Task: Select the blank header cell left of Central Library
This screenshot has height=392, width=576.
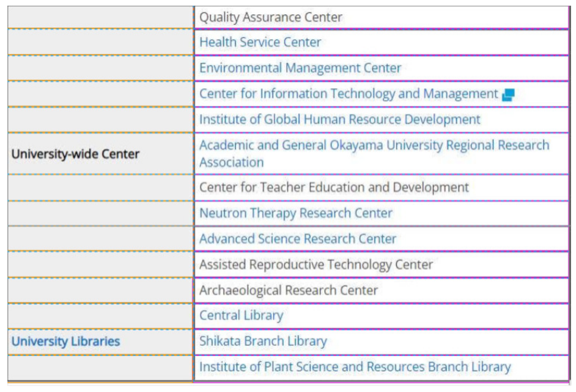Action: coord(100,316)
